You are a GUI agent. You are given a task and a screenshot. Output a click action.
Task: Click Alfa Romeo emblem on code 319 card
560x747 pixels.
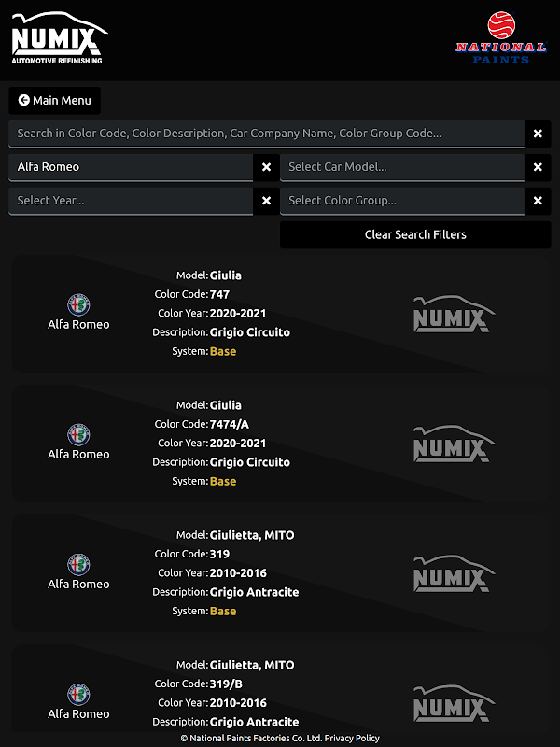pyautogui.click(x=78, y=565)
